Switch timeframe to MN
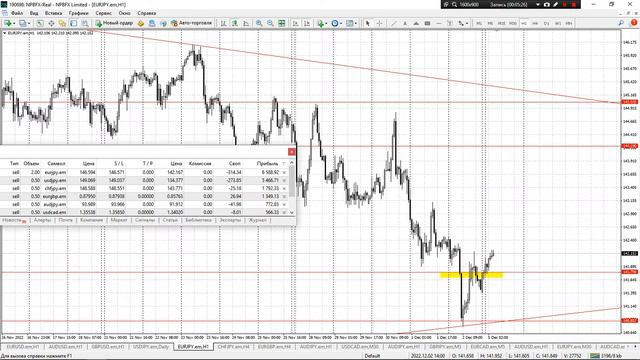The height and width of the screenshot is (360, 640). click(x=569, y=23)
